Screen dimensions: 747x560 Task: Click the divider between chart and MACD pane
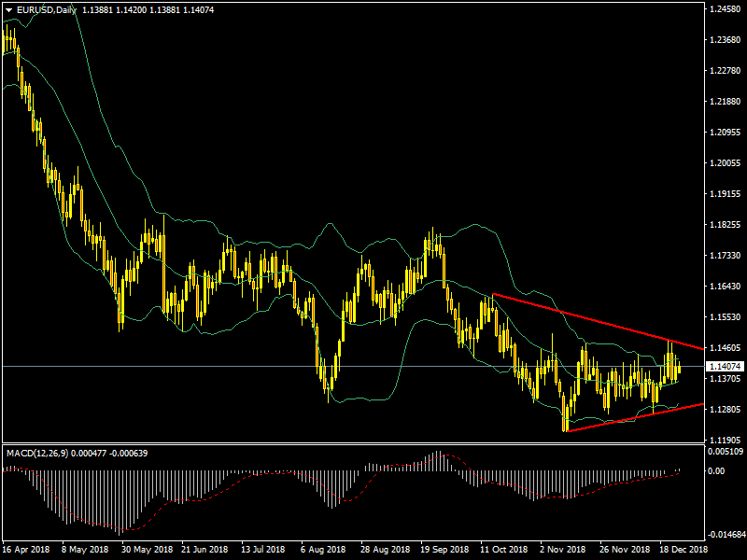click(350, 444)
